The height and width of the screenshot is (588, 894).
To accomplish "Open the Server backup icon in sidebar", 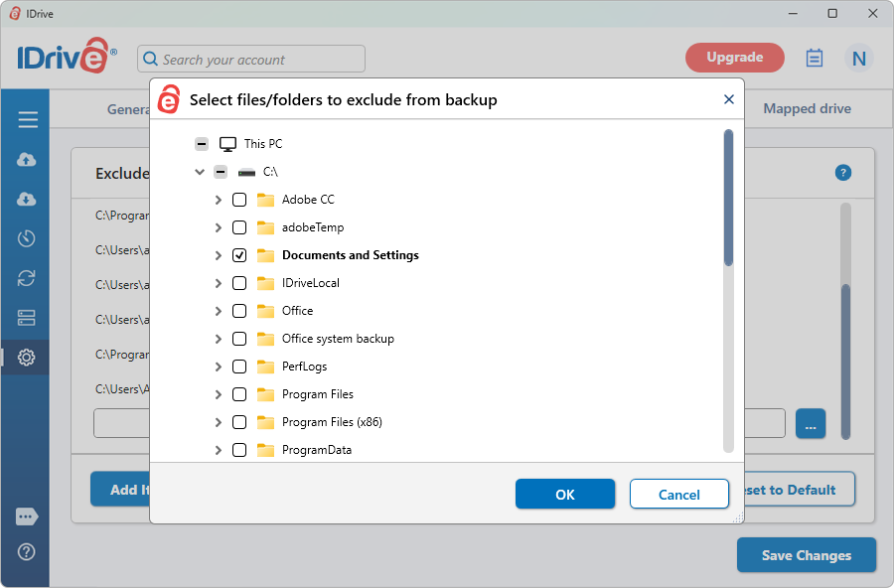I will 27,318.
